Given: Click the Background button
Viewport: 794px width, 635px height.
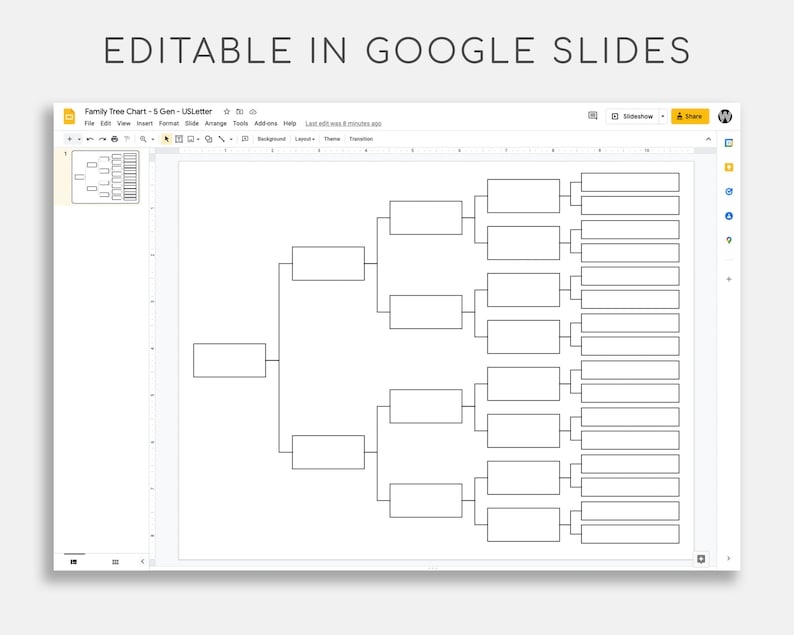Looking at the screenshot, I should pyautogui.click(x=271, y=139).
